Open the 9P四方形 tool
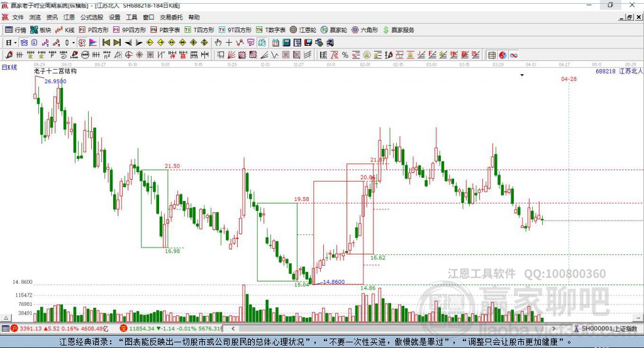The width and height of the screenshot is (644, 348). coord(130,30)
